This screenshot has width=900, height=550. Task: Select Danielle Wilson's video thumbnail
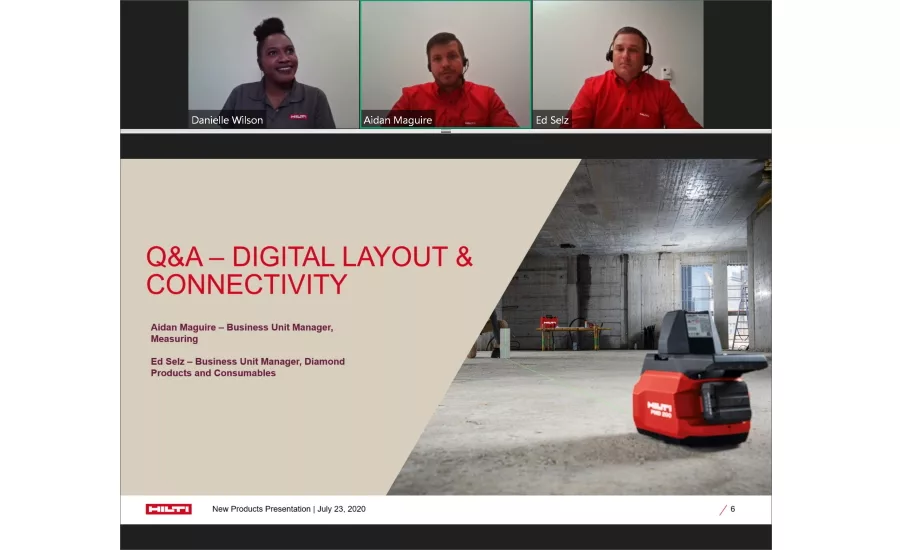click(273, 64)
